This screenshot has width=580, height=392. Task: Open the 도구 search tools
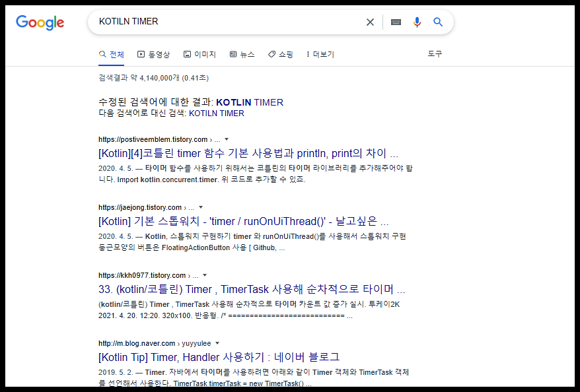tap(435, 54)
